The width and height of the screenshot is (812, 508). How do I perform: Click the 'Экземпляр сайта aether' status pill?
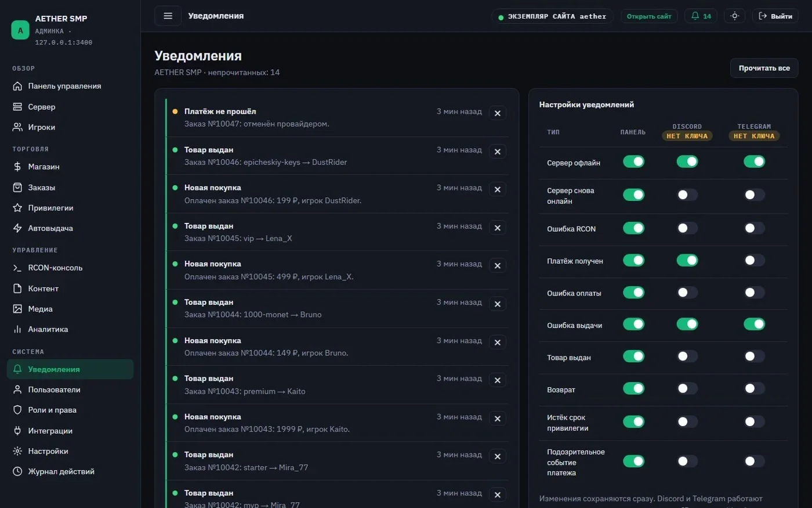pyautogui.click(x=552, y=16)
